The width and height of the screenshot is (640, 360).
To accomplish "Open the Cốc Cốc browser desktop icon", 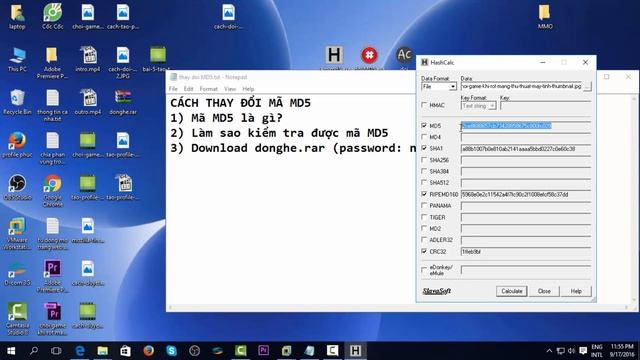I will [53, 16].
